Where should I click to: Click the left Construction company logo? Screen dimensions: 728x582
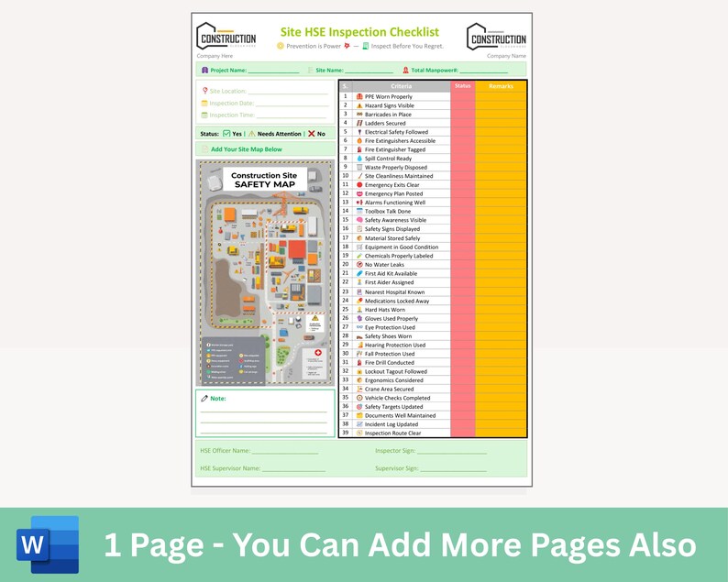click(226, 37)
